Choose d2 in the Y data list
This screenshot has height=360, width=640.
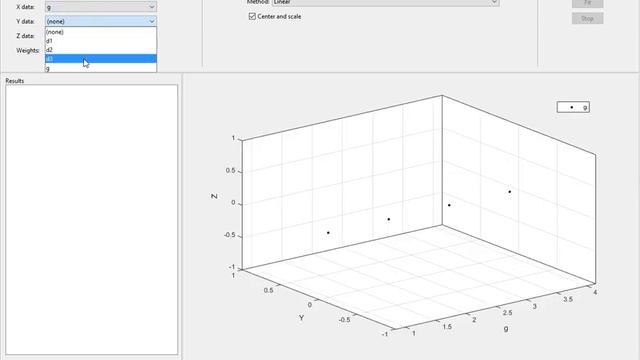click(x=101, y=50)
